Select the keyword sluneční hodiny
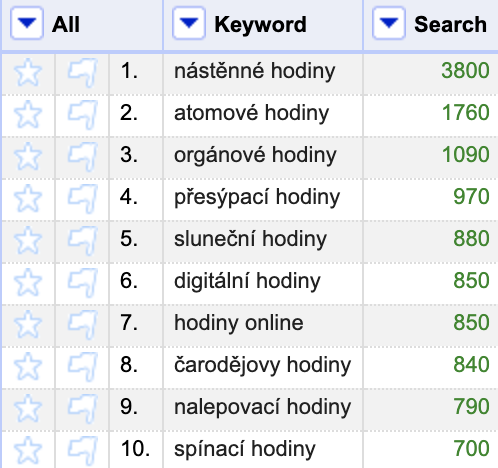Screen dimensions: 498x468 [x=250, y=239]
